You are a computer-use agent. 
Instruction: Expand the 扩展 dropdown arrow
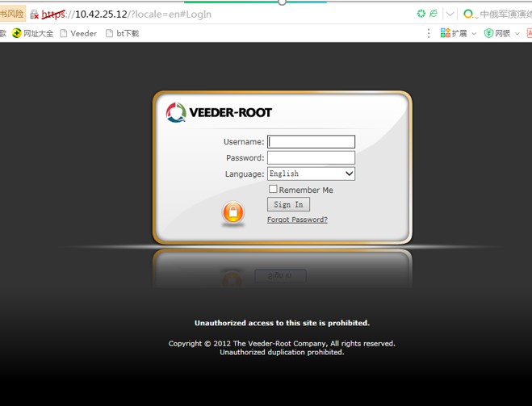(x=474, y=33)
